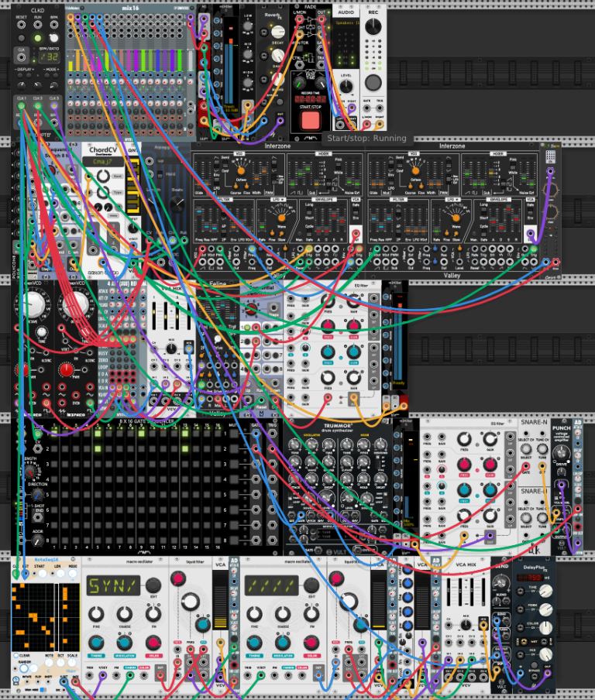Click the SCALE knob on NoteSeq16
The height and width of the screenshot is (700, 595).
point(72,663)
